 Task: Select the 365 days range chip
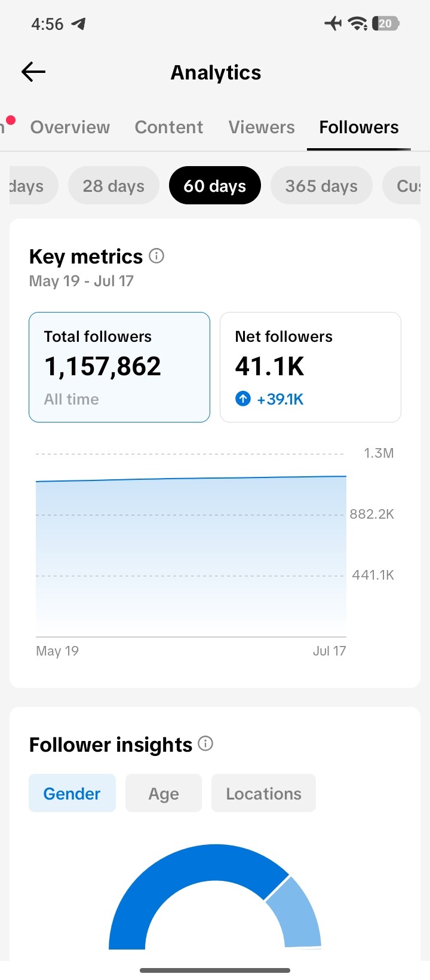[321, 186]
